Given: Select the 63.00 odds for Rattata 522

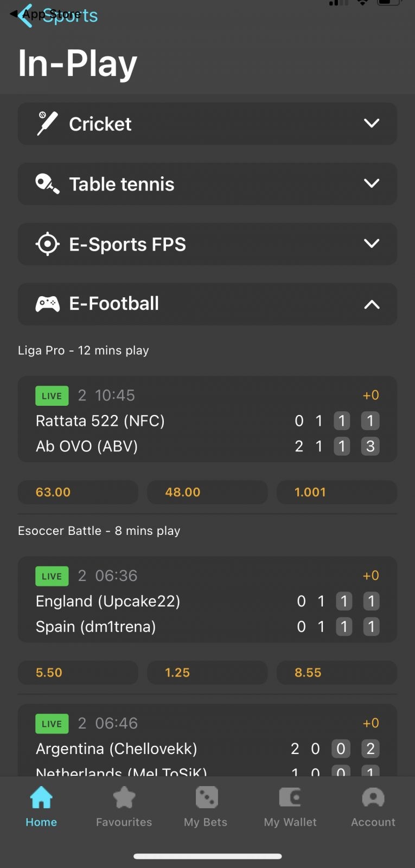Looking at the screenshot, I should tap(78, 492).
